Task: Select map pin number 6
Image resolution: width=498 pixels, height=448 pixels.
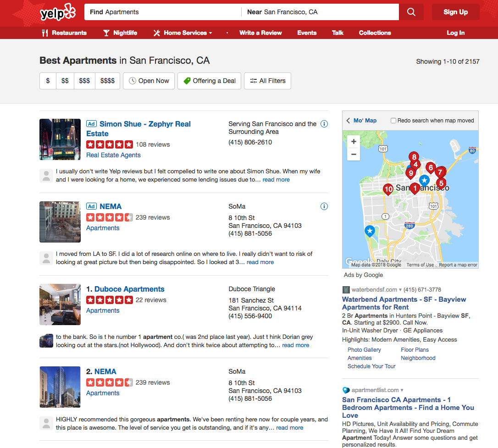Action: tap(431, 168)
